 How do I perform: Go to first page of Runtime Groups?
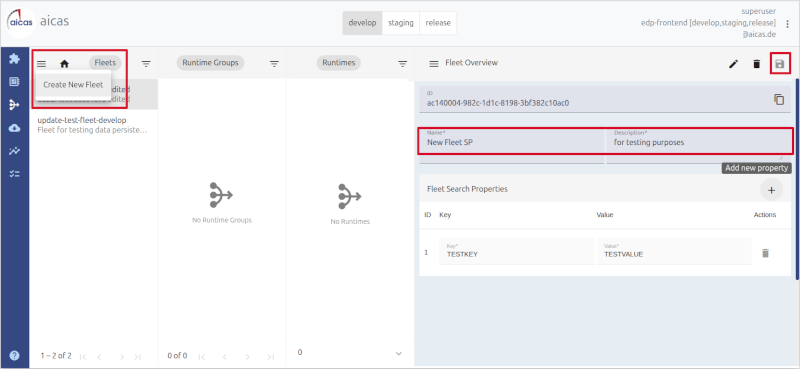pyautogui.click(x=202, y=356)
